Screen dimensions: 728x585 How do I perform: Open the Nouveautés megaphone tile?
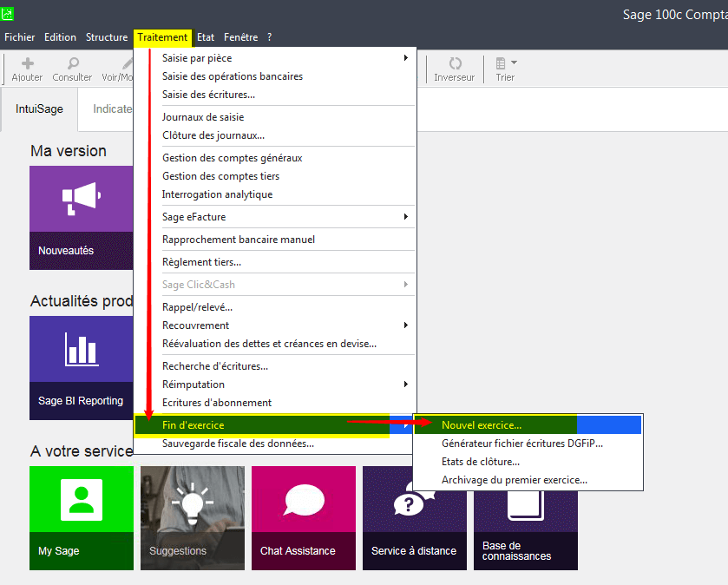click(x=82, y=217)
